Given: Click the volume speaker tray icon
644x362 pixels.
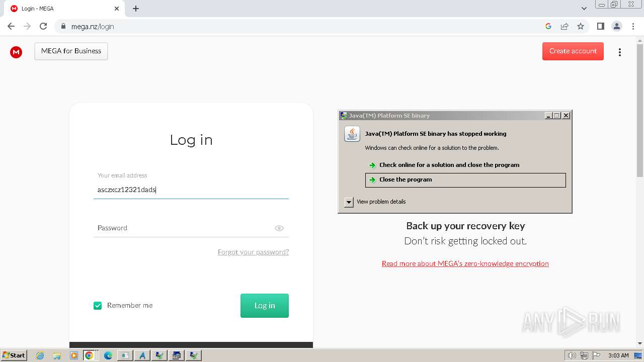Looking at the screenshot, I should 572,355.
